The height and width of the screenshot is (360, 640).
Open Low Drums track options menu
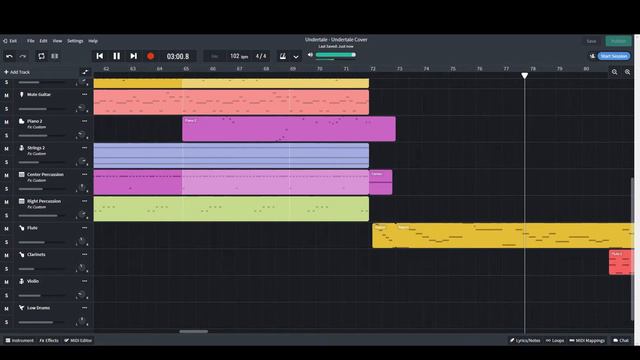(84, 308)
